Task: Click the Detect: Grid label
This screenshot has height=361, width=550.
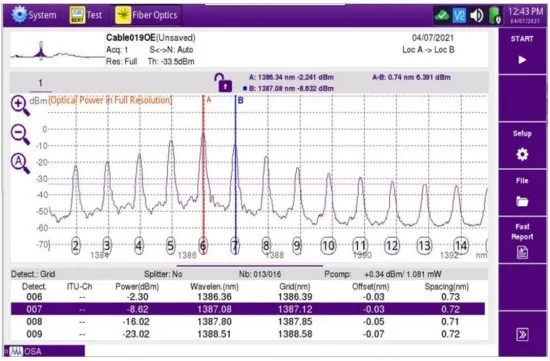Action: [33, 274]
